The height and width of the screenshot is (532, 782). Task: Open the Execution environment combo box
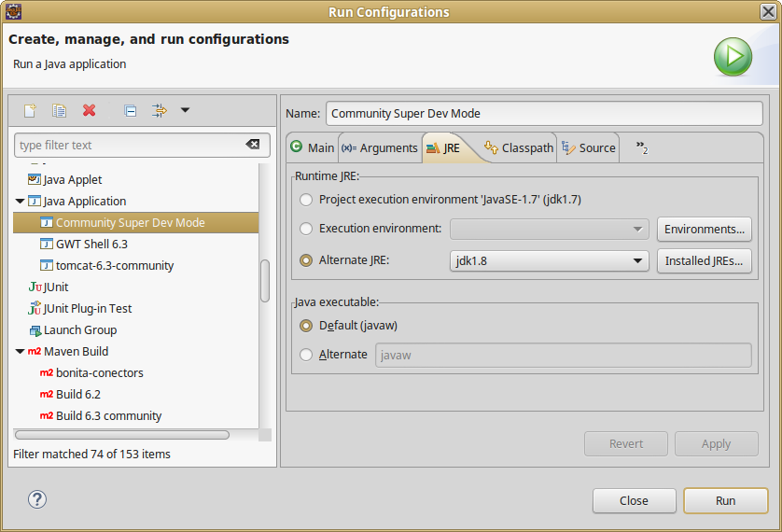tap(549, 230)
